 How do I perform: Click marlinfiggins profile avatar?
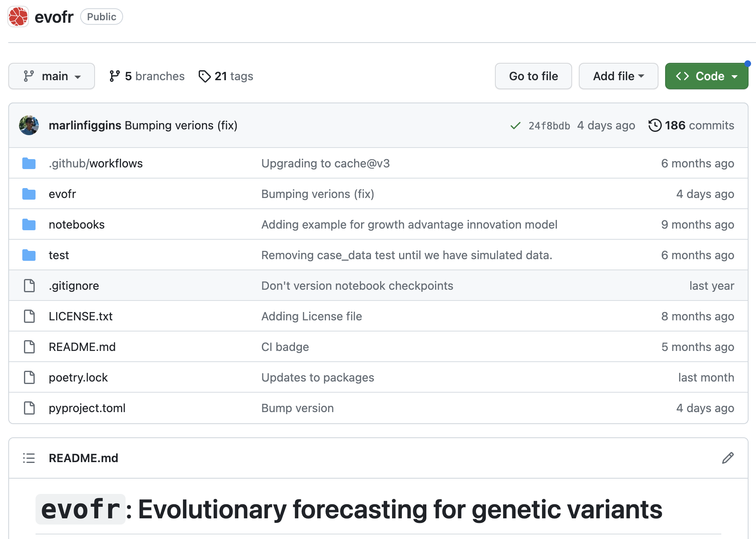click(29, 125)
